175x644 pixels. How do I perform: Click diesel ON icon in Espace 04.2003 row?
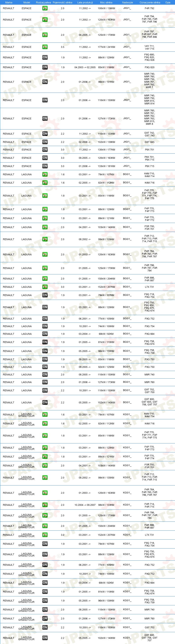pyautogui.click(x=45, y=67)
